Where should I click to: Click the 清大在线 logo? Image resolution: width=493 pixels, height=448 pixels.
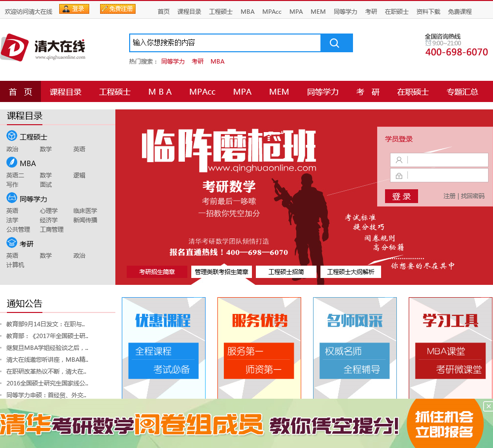[x=43, y=47]
